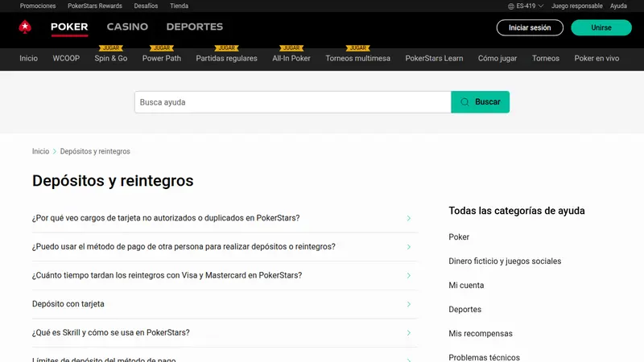The width and height of the screenshot is (644, 362).
Task: Expand arrow for the Skrill question row
Action: click(x=409, y=333)
